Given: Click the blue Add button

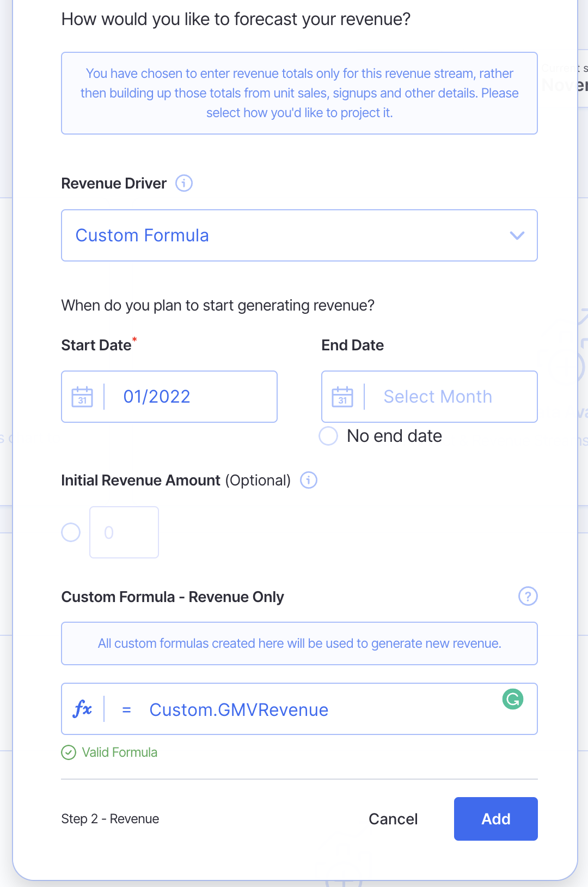Looking at the screenshot, I should (495, 818).
